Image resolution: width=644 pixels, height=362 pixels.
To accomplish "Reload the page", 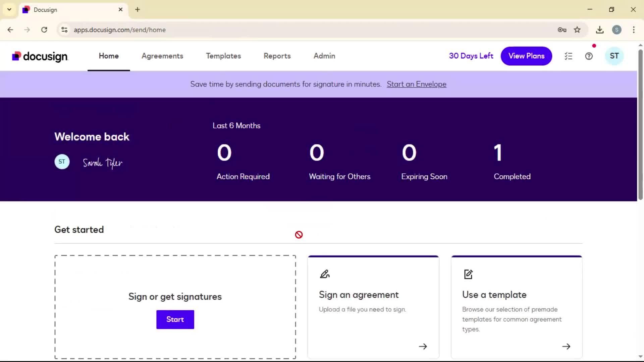I will [44, 30].
